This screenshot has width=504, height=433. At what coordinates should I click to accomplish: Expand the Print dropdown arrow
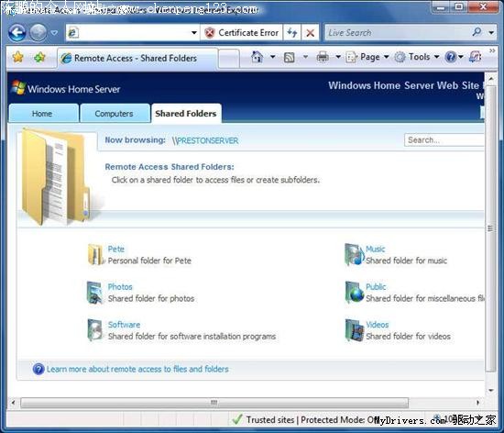click(x=338, y=57)
